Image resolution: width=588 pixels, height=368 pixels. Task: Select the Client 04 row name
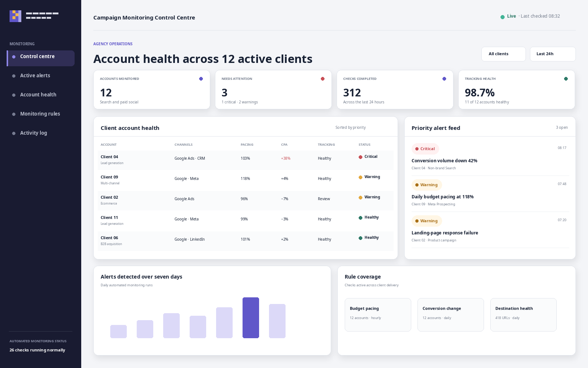(110, 157)
